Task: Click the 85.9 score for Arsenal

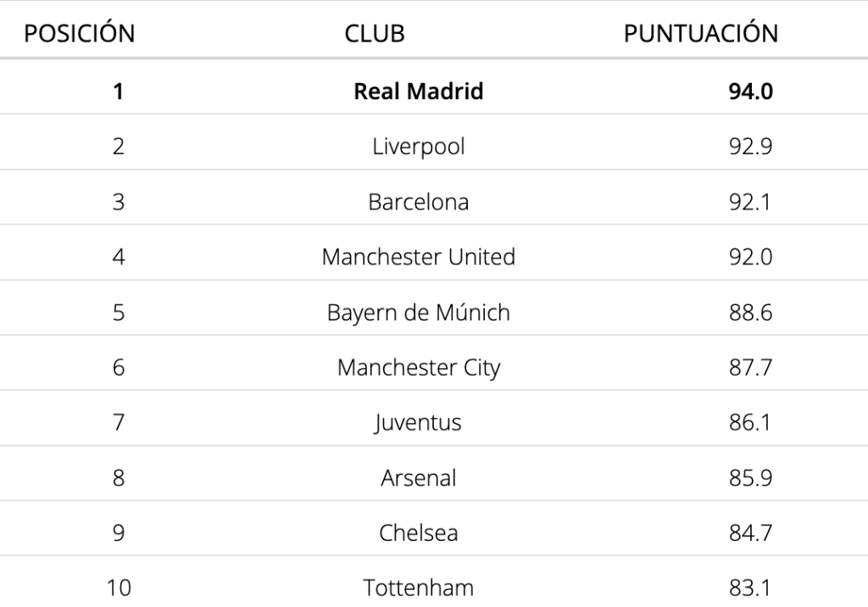Action: pyautogui.click(x=751, y=478)
